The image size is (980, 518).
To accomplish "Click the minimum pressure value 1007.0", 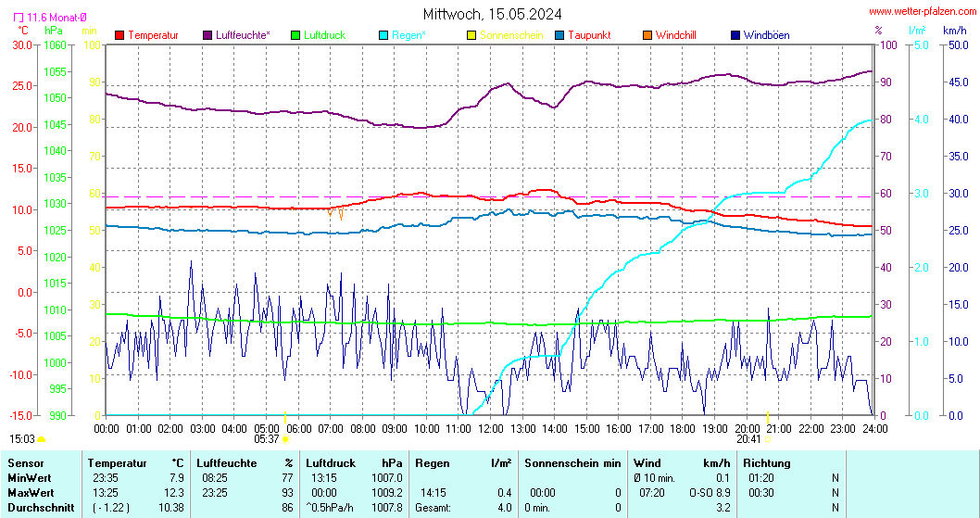I will [x=387, y=478].
